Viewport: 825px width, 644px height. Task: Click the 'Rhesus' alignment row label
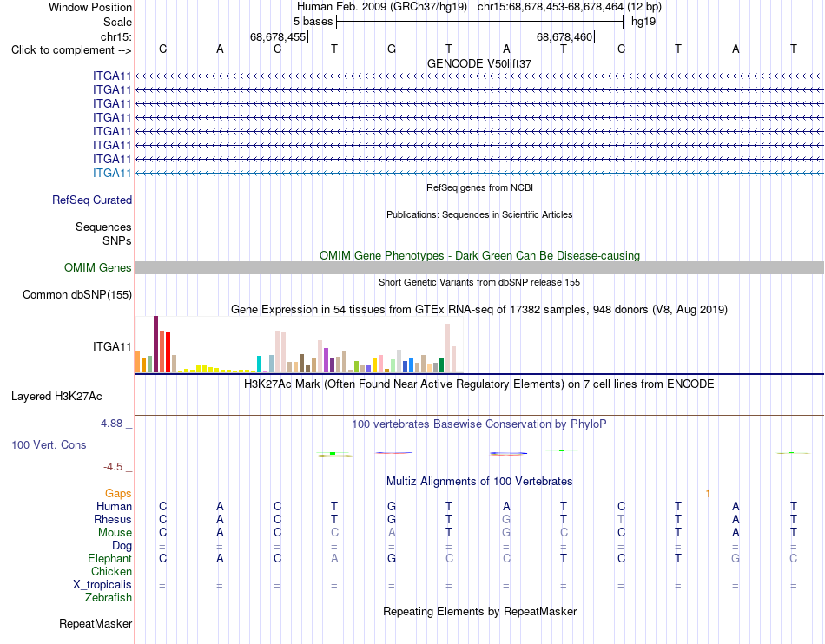(113, 520)
